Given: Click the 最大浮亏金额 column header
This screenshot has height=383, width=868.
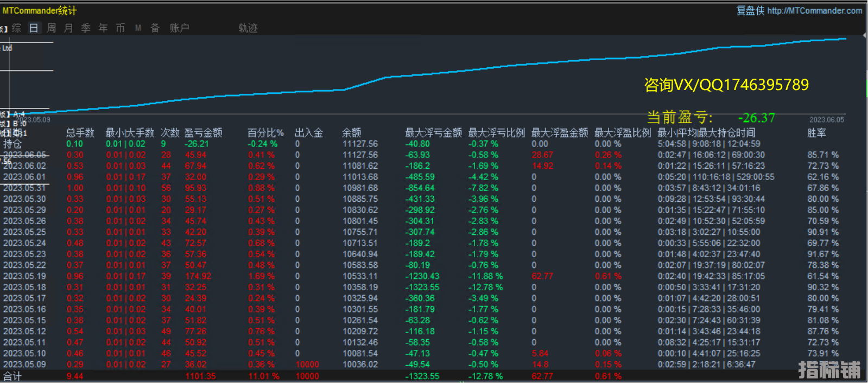Looking at the screenshot, I should click(x=433, y=133).
